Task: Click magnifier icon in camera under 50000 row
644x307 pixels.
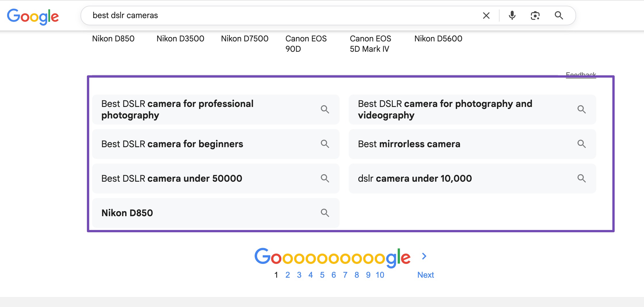Action: point(325,178)
